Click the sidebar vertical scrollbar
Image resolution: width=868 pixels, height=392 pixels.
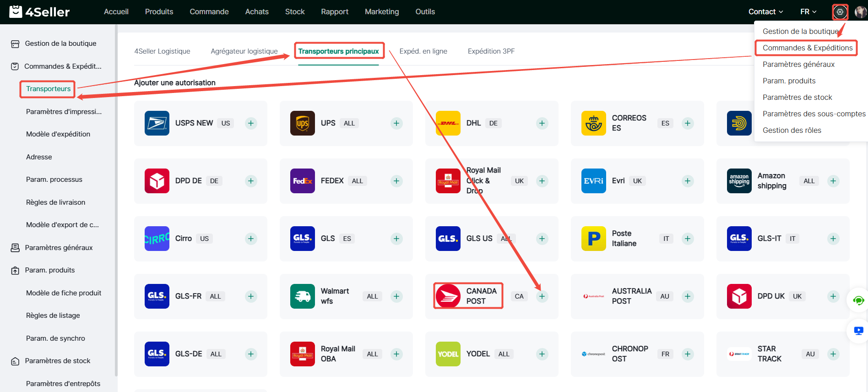tap(116, 201)
